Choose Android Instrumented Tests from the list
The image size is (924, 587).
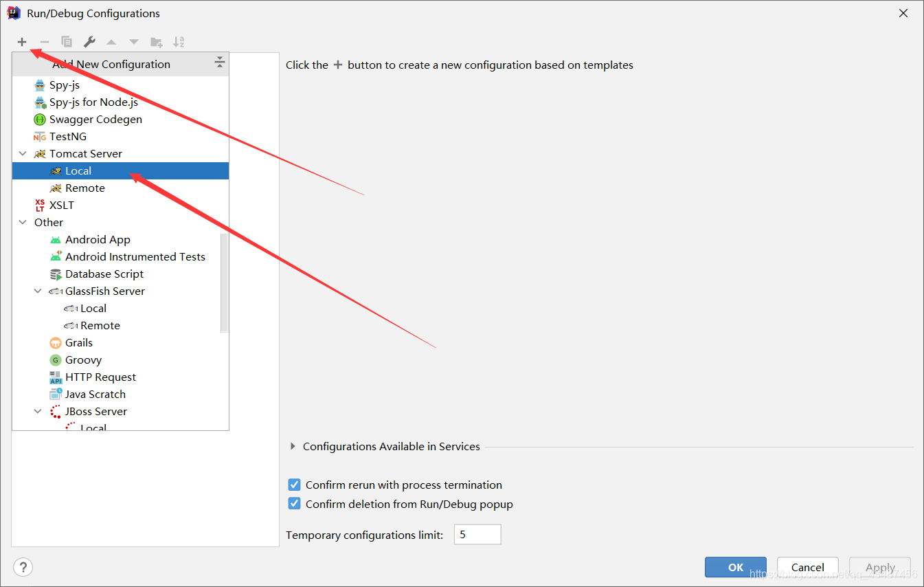click(116, 257)
